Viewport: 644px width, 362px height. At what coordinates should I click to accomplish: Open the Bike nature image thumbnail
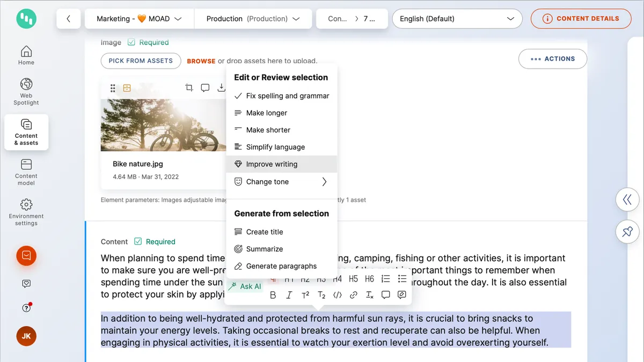pos(163,125)
